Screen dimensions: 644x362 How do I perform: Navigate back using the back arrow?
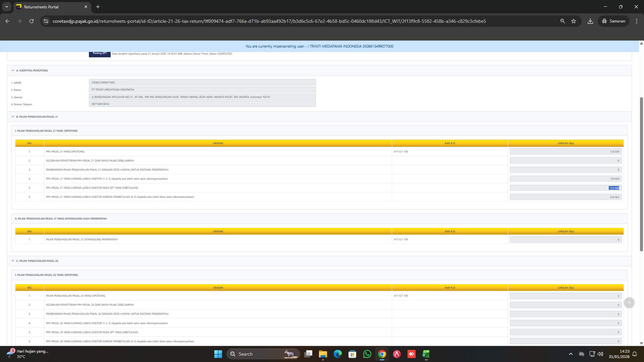(7, 21)
